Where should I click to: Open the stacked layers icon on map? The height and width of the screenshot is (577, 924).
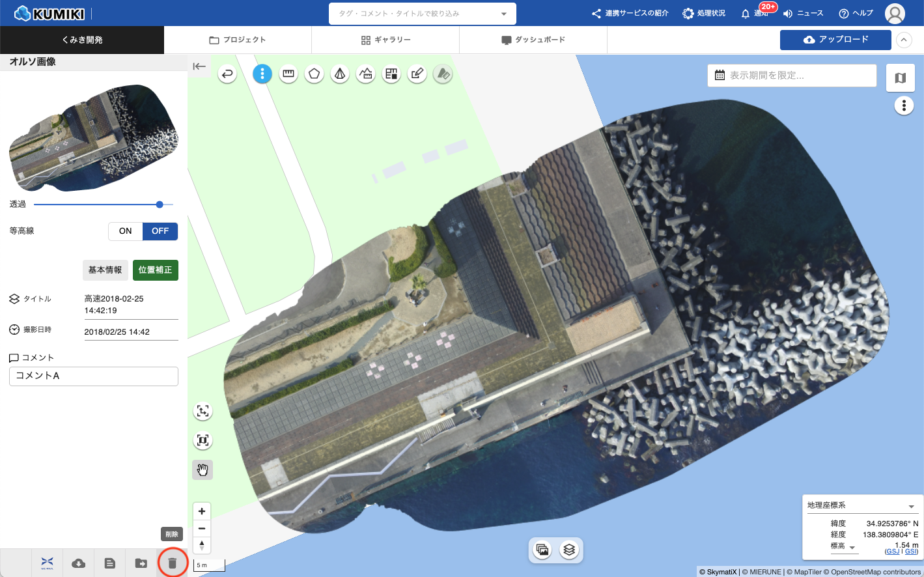pos(569,550)
